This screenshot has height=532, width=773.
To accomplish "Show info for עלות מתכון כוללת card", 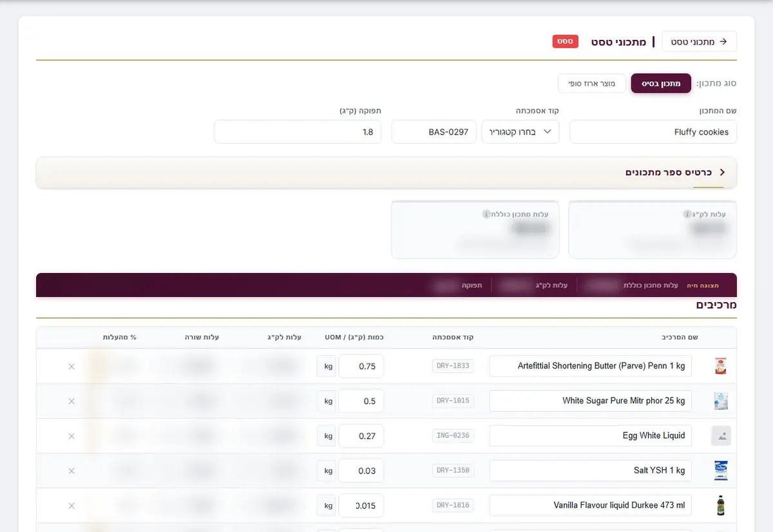I will coord(486,214).
